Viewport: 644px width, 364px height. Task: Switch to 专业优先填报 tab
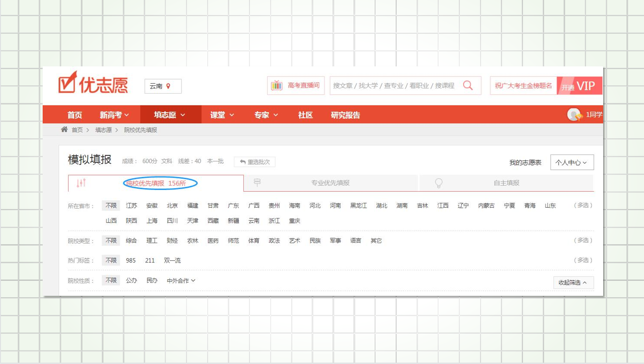[330, 183]
